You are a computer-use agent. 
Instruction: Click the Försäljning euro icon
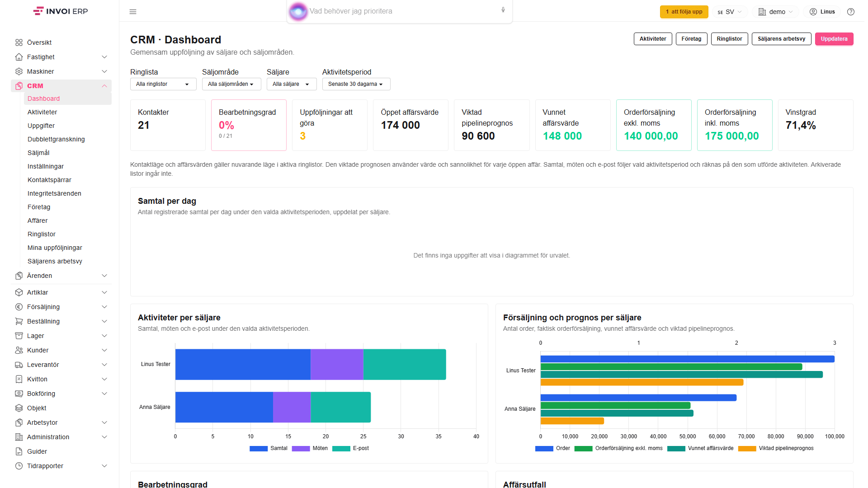click(x=19, y=307)
